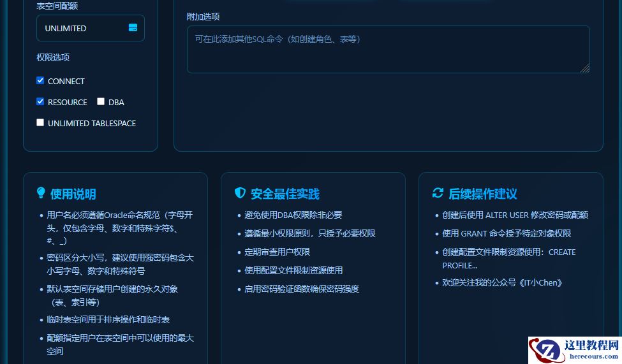Image resolution: width=622 pixels, height=364 pixels.
Task: Click the 附加选项 SQL command textarea
Action: [389, 50]
